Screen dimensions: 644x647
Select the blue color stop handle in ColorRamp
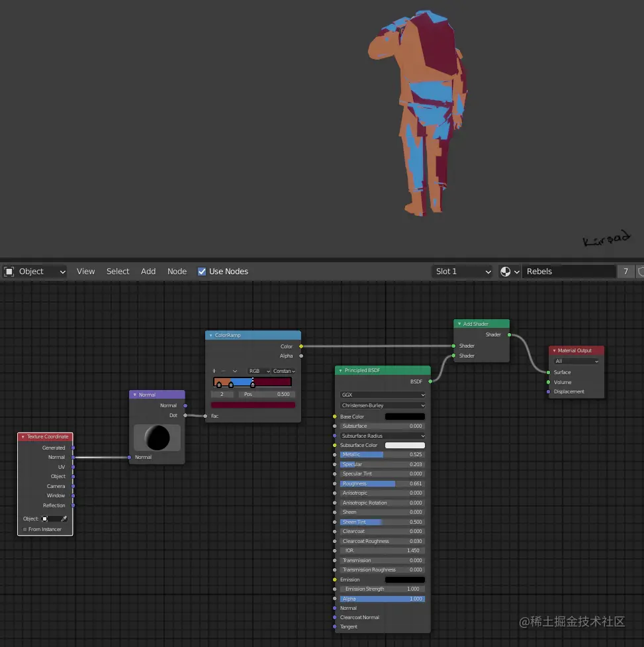tap(230, 385)
